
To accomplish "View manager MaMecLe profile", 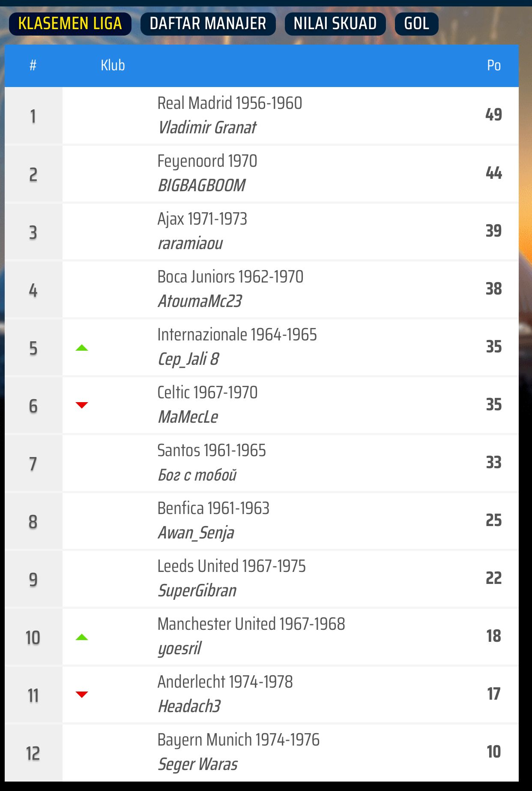I will pos(188,417).
